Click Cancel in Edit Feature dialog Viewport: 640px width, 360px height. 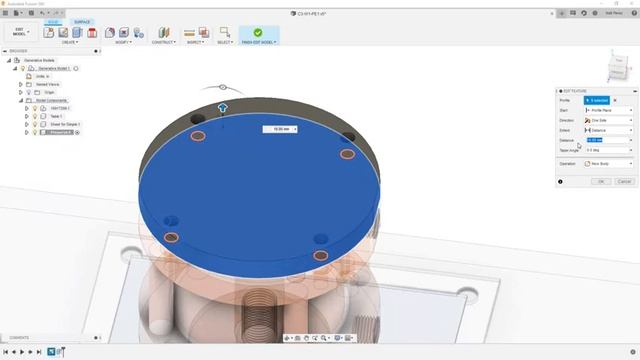tap(624, 182)
